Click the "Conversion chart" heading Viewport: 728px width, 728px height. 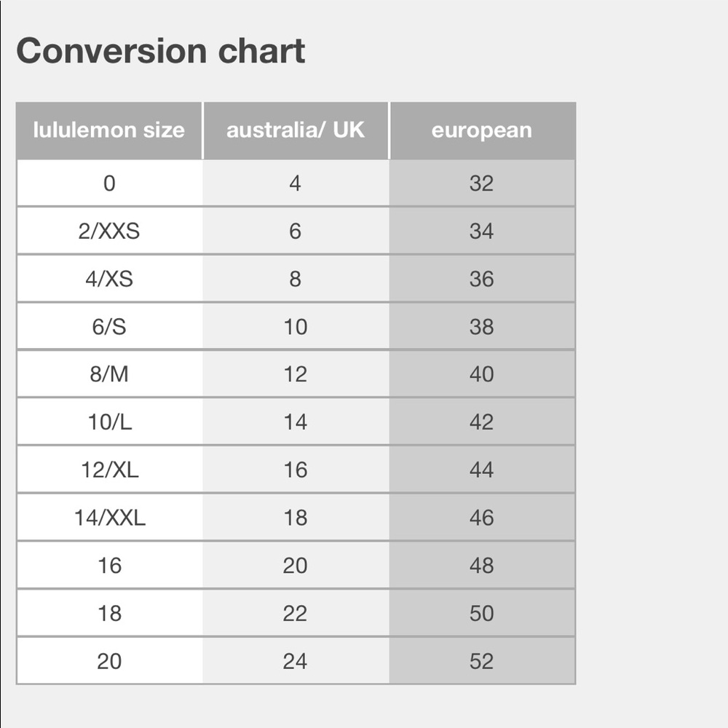click(160, 52)
